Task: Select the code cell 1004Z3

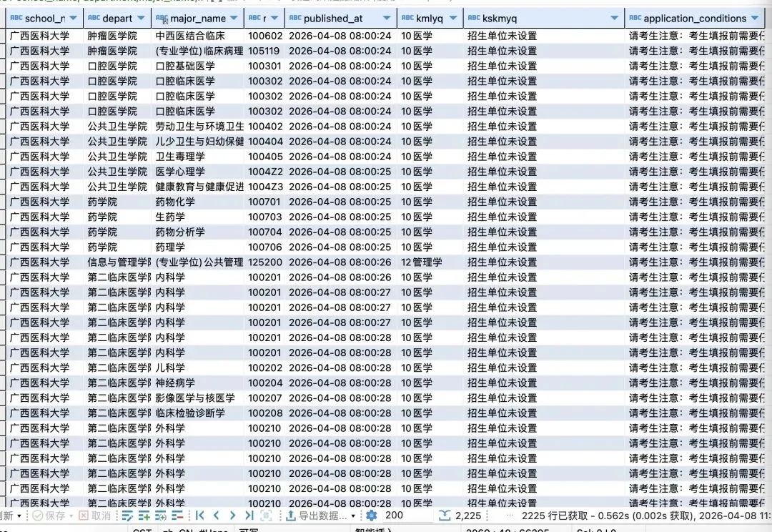Action: click(x=265, y=187)
